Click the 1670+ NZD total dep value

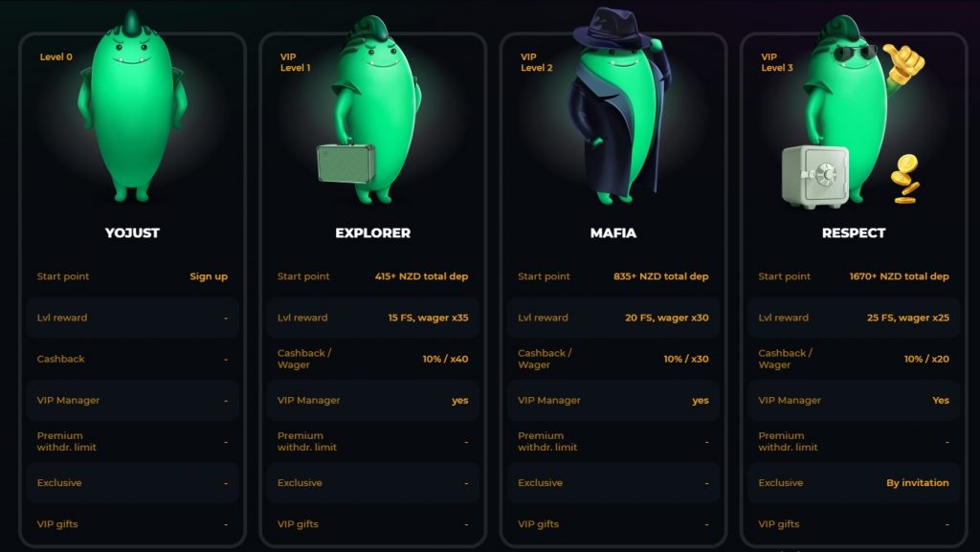pyautogui.click(x=899, y=276)
